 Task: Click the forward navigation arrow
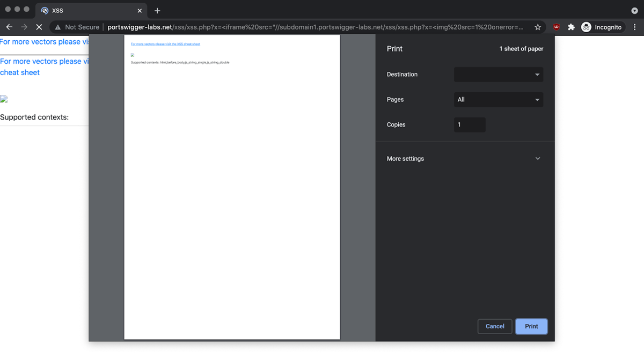point(24,27)
